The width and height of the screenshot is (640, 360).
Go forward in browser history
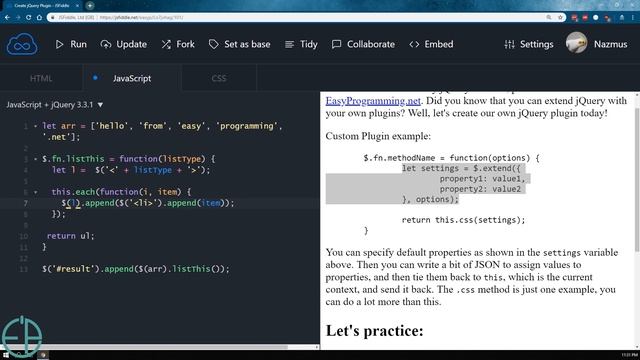click(x=18, y=18)
